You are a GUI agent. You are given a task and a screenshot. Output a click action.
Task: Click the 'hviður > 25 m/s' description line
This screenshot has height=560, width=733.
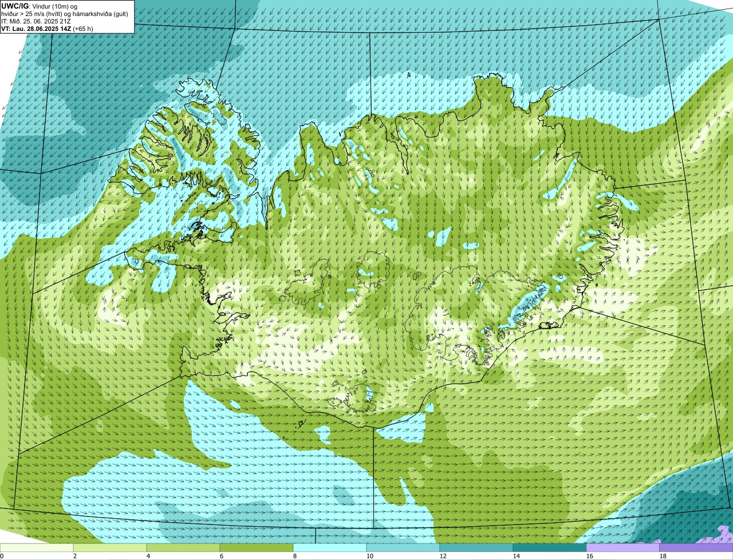pyautogui.click(x=64, y=14)
